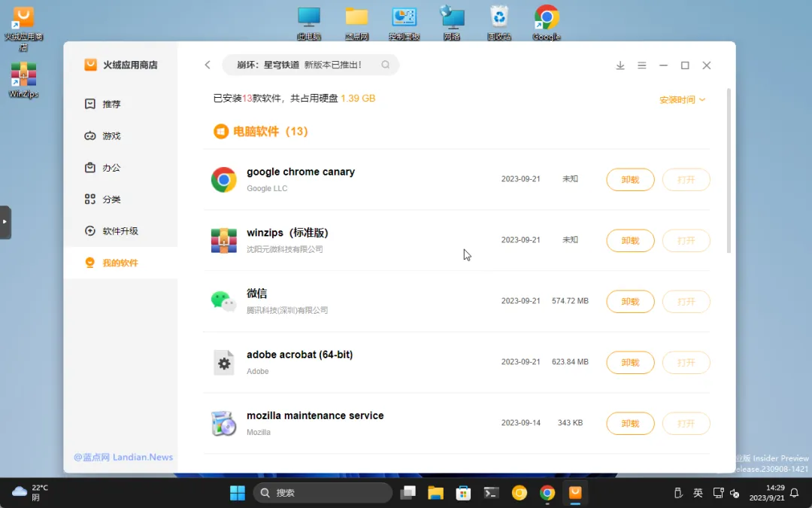Screen dimensions: 812x508
Task: Click the mozilla maintenance service icon
Action: click(224, 423)
